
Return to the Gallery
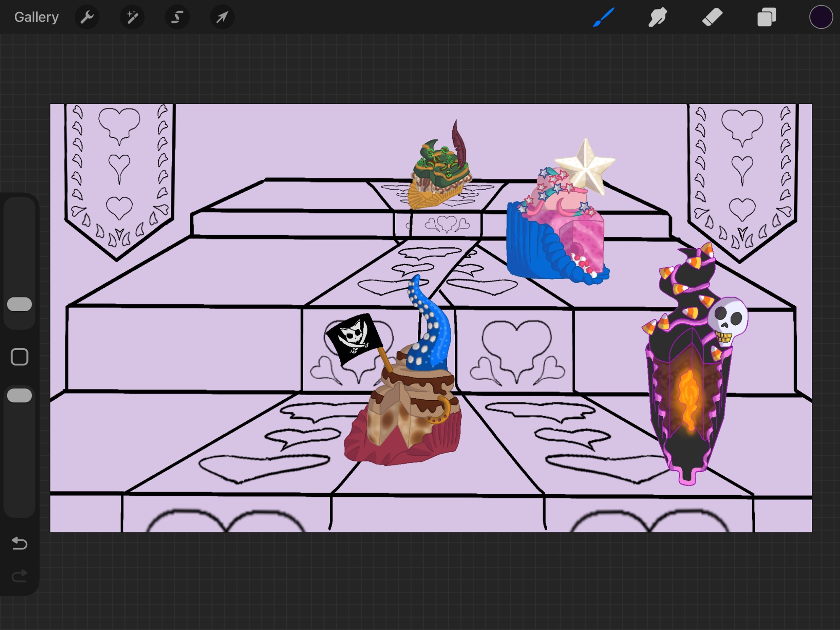pyautogui.click(x=36, y=17)
